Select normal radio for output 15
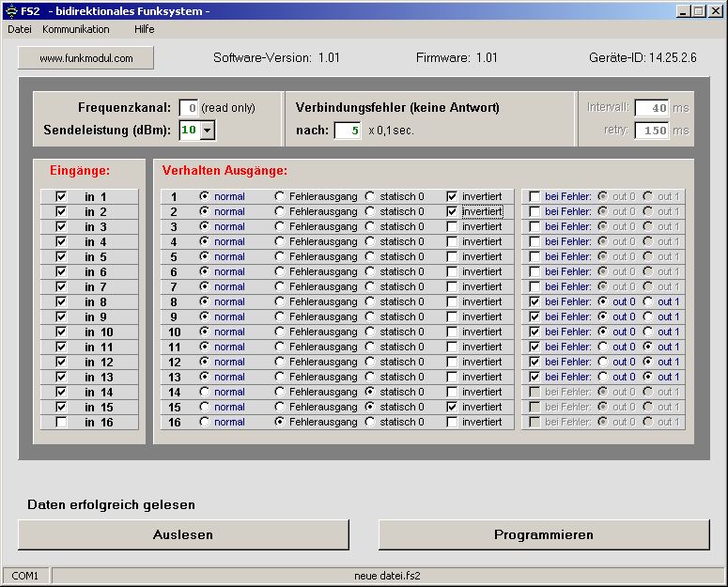728x587 pixels. point(204,407)
